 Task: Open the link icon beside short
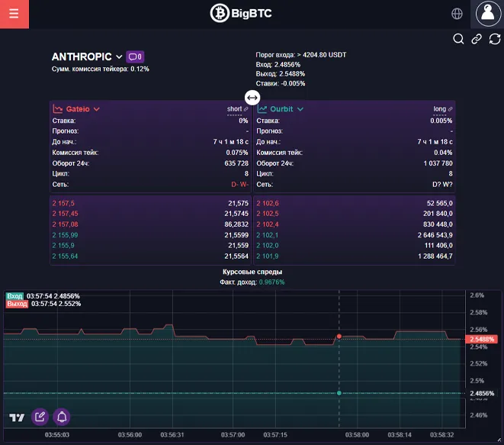point(246,109)
